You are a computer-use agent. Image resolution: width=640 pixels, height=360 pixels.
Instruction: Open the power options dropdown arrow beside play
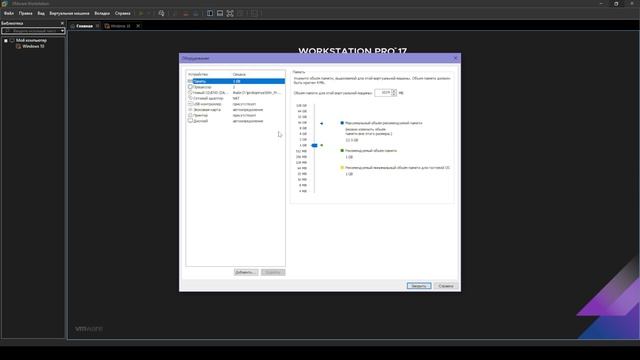(149, 13)
